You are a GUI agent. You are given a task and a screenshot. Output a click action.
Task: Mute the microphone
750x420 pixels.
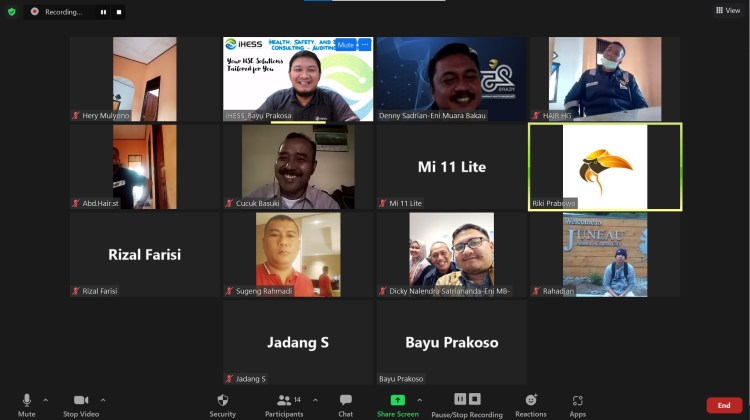click(x=27, y=404)
